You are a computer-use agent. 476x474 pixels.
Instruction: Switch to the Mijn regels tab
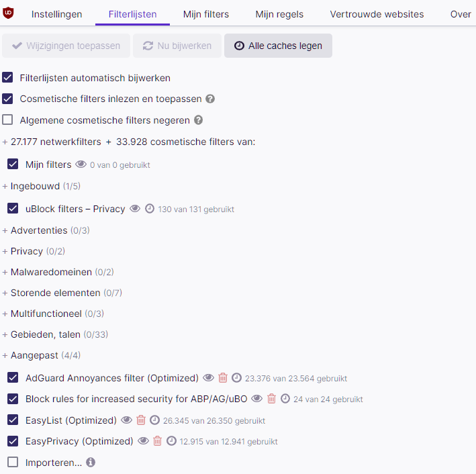point(279,14)
